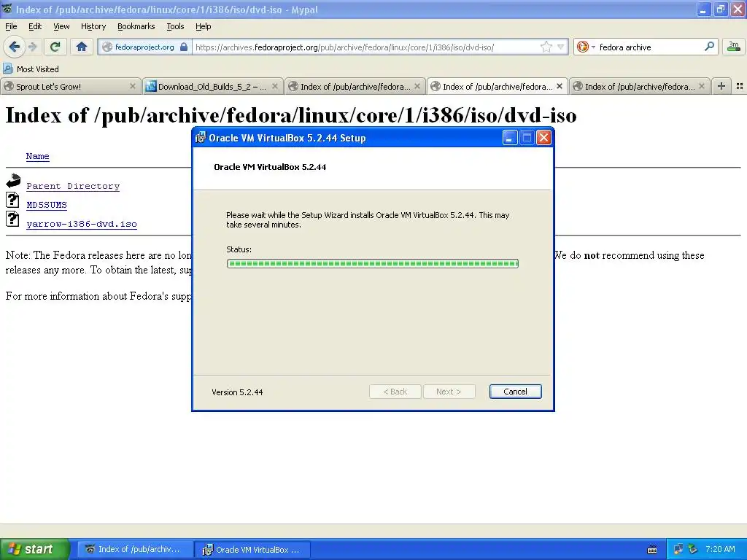Click the padlock security icon
Image resolution: width=747 pixels, height=560 pixels.
(x=184, y=47)
